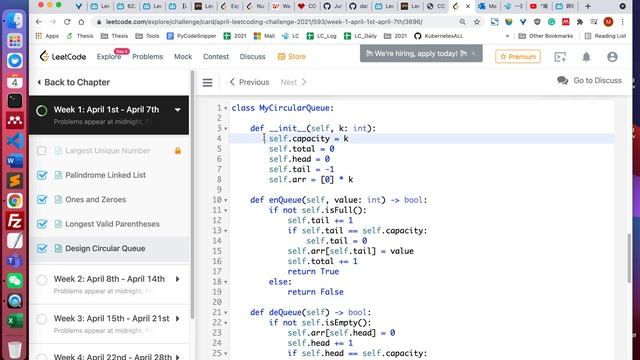The width and height of the screenshot is (640, 360).
Task: Open a new browser tab with plus icon
Action: pyautogui.click(x=588, y=6)
